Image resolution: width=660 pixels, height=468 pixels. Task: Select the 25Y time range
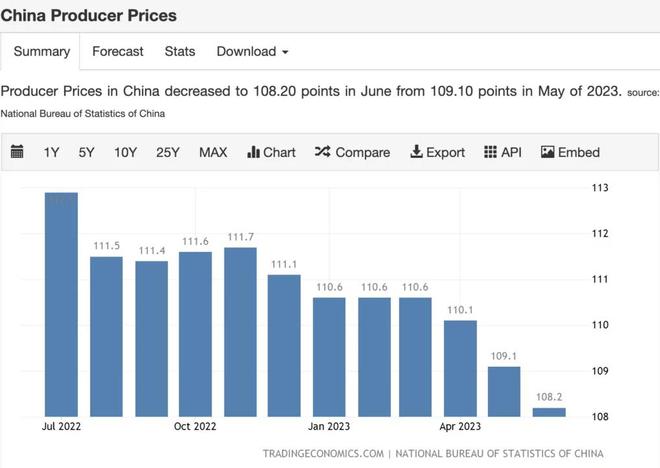(x=168, y=152)
